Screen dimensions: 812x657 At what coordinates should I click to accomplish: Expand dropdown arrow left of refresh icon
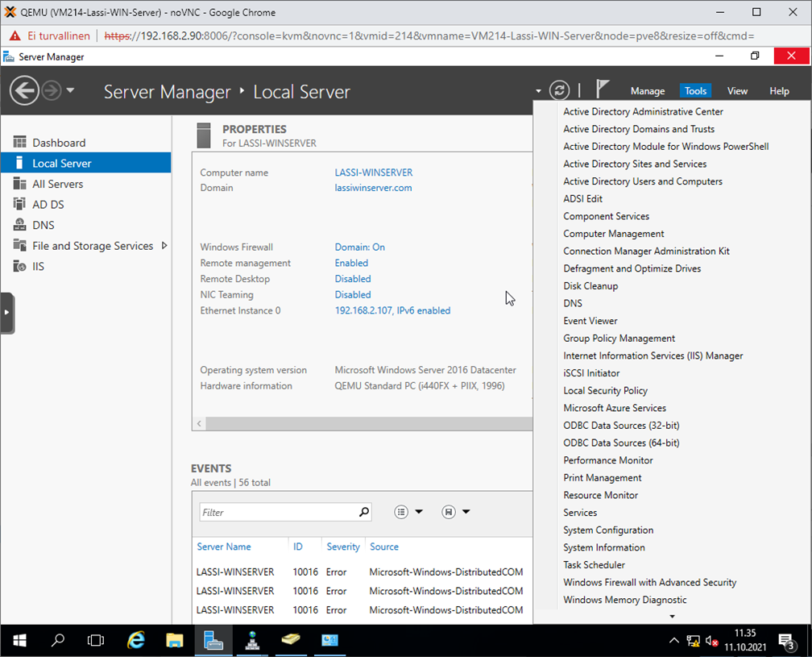click(539, 91)
